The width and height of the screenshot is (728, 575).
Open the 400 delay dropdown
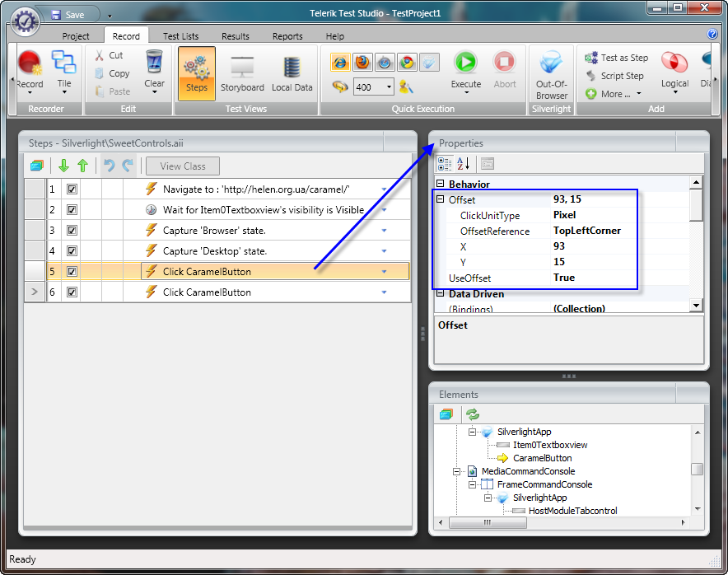click(389, 86)
